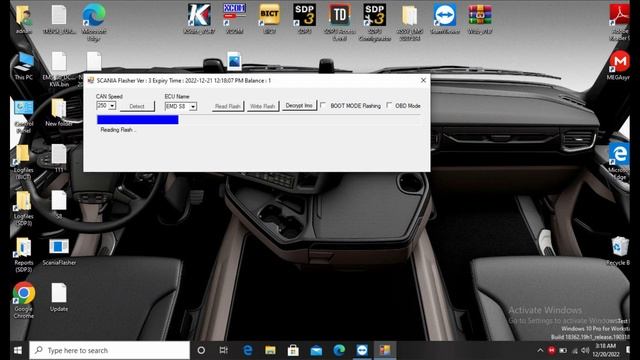This screenshot has height=360, width=640.
Task: Open the admin user folder icon
Action: pos(24,20)
